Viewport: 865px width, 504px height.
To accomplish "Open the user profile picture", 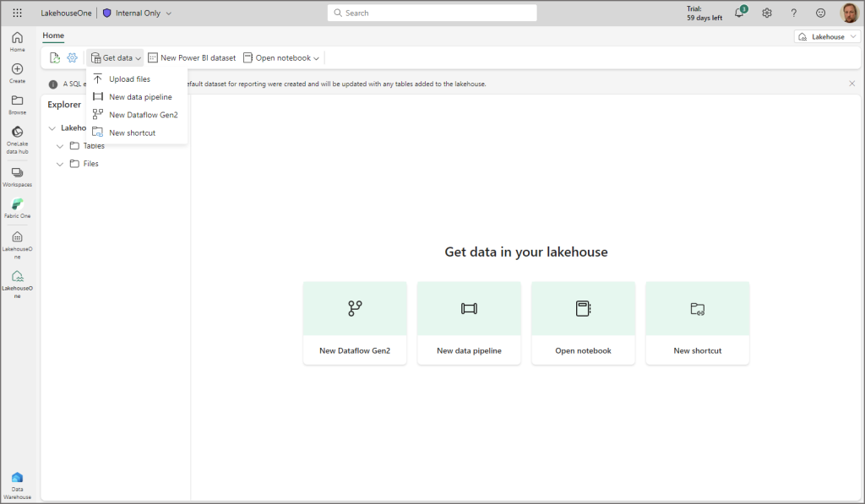I will click(x=849, y=13).
